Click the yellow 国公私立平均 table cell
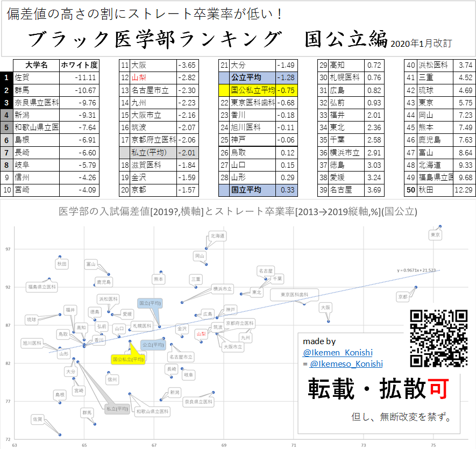This screenshot has width=476, height=449. click(x=253, y=90)
